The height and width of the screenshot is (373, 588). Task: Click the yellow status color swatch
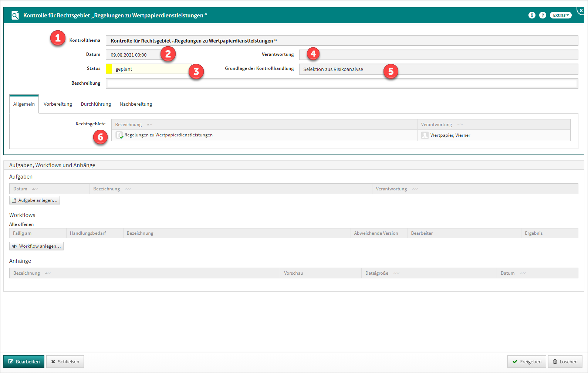(x=109, y=69)
